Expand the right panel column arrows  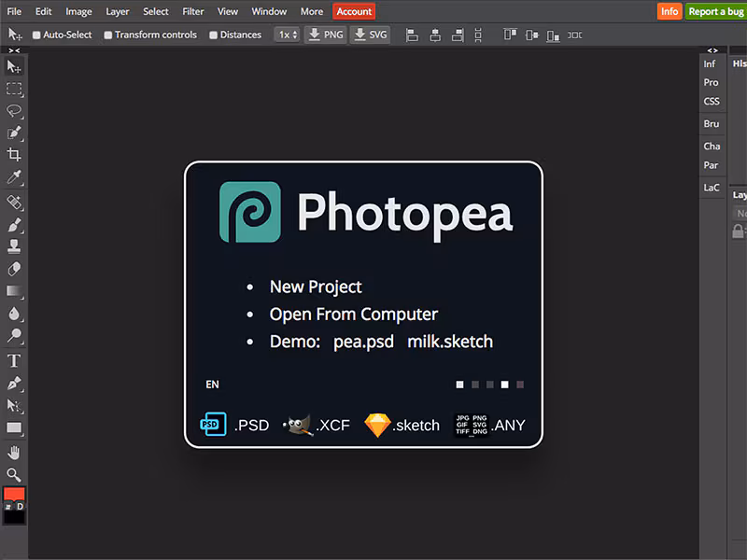712,50
